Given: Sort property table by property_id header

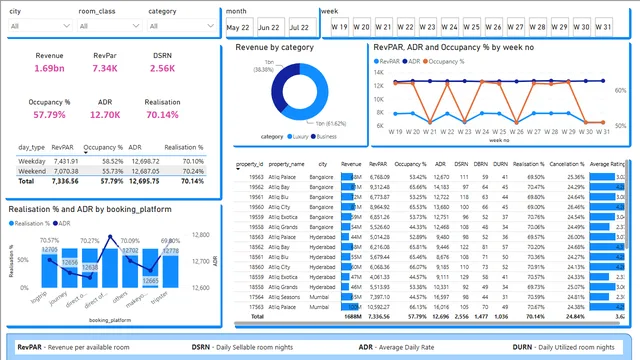Looking at the screenshot, I should pos(249,164).
